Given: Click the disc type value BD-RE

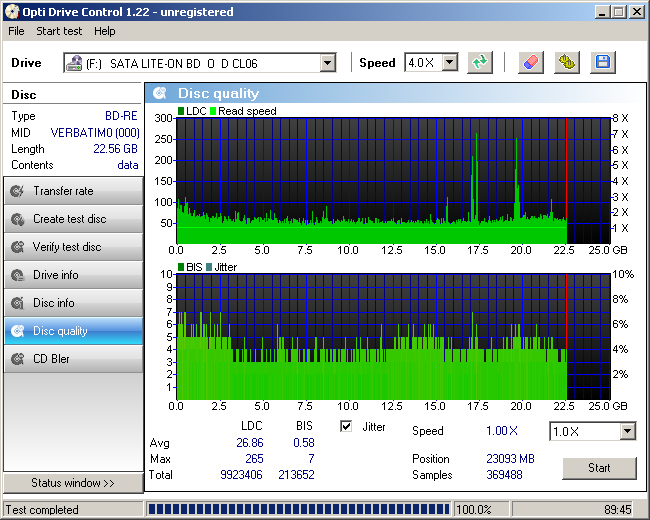Looking at the screenshot, I should (121, 116).
